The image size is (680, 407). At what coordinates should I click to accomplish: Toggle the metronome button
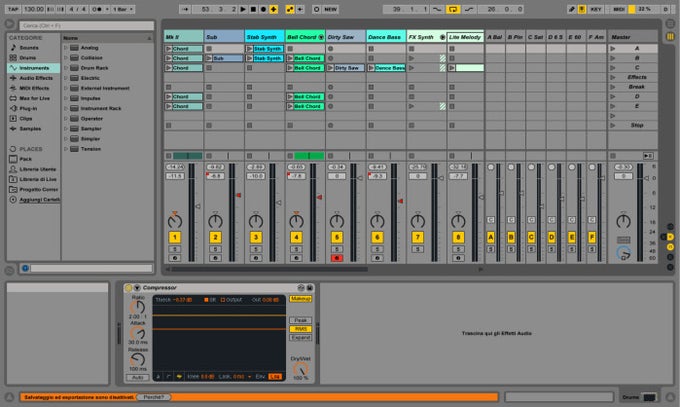coord(98,9)
